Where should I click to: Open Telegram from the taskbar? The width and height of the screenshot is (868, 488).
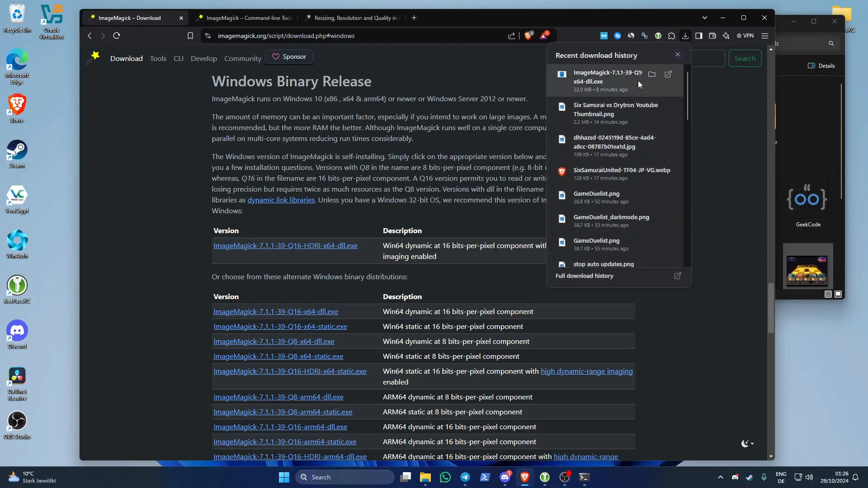(465, 477)
